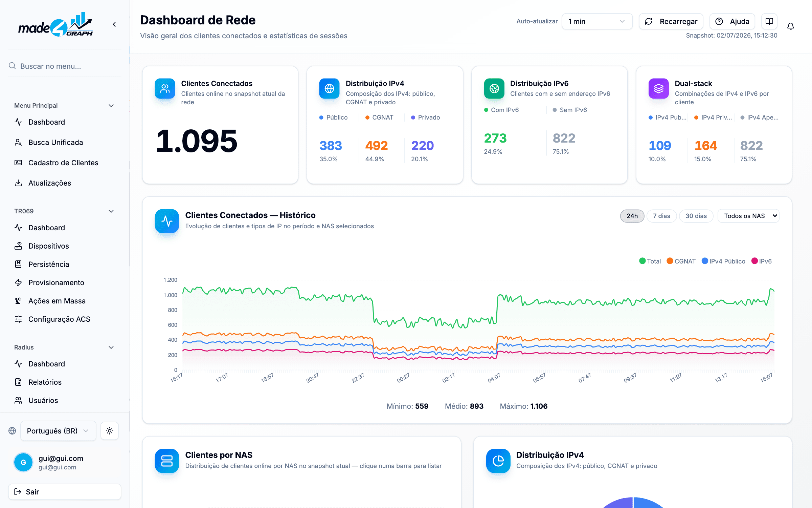Select the 7 dias period
Viewport: 812px width, 508px height.
coord(661,216)
